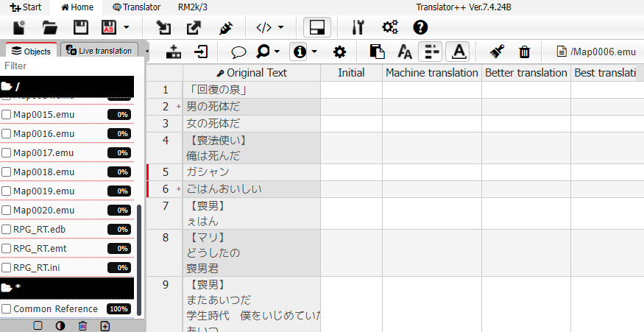The width and height of the screenshot is (644, 332).
Task: Toggle the underlined A font button
Action: coord(459,52)
